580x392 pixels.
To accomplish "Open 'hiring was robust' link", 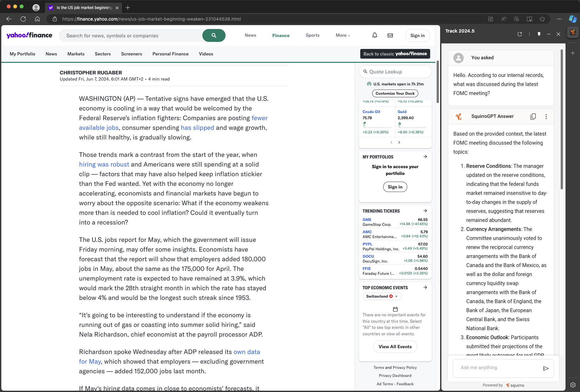I will click(104, 164).
